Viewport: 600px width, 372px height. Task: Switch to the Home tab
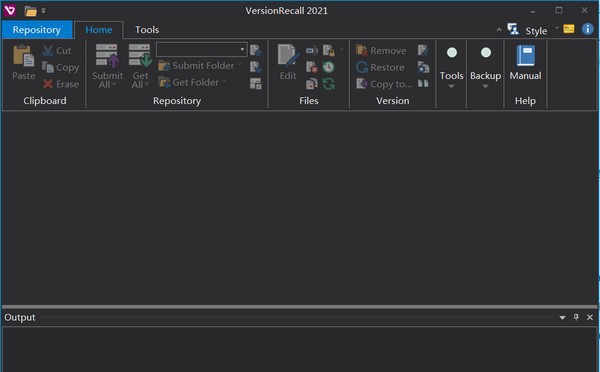[x=99, y=30]
